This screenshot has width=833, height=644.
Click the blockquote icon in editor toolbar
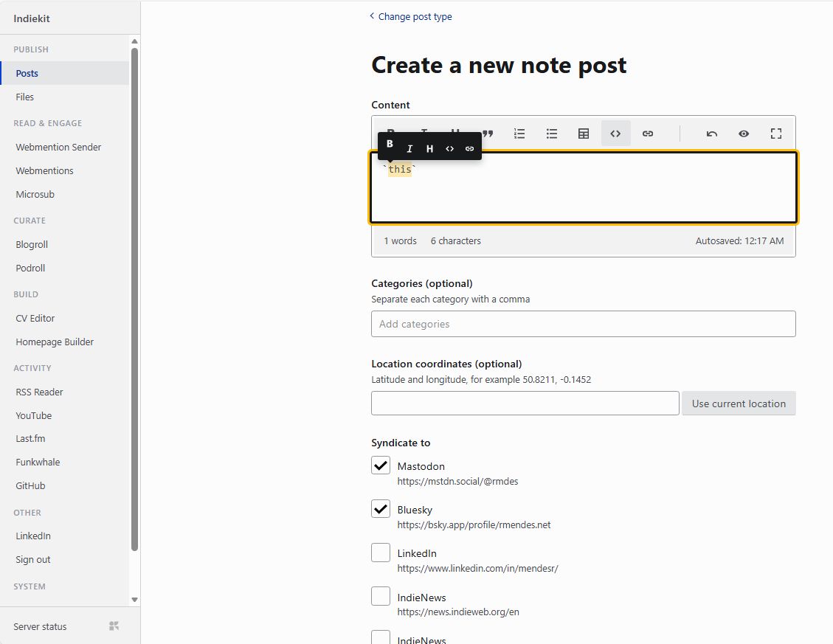coord(488,134)
